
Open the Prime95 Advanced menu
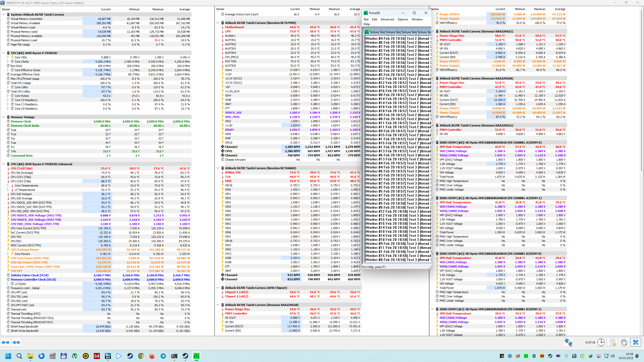tap(387, 19)
